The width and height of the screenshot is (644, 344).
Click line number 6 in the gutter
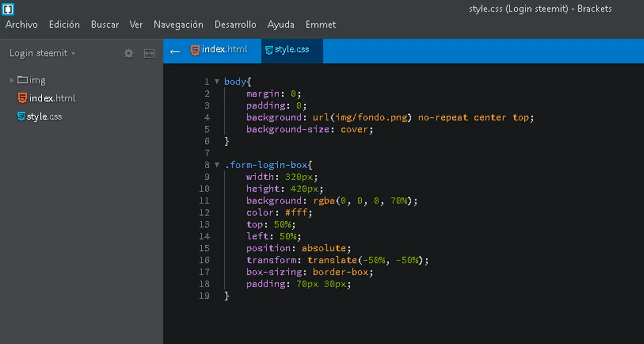pyautogui.click(x=207, y=142)
